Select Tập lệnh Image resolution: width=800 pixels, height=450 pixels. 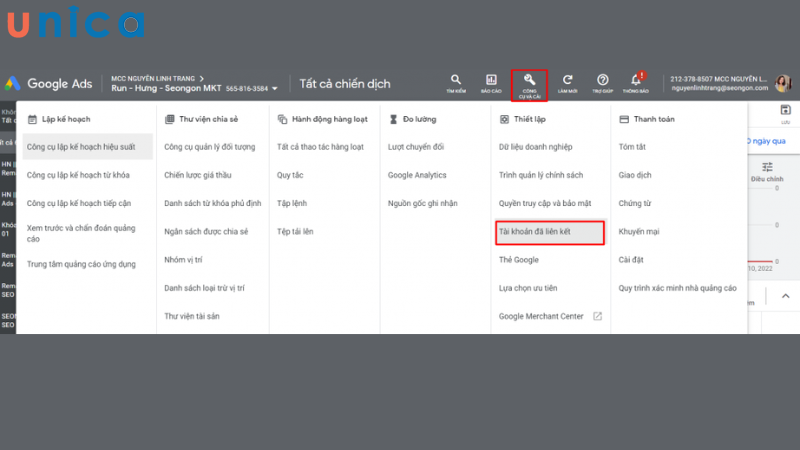tap(292, 203)
